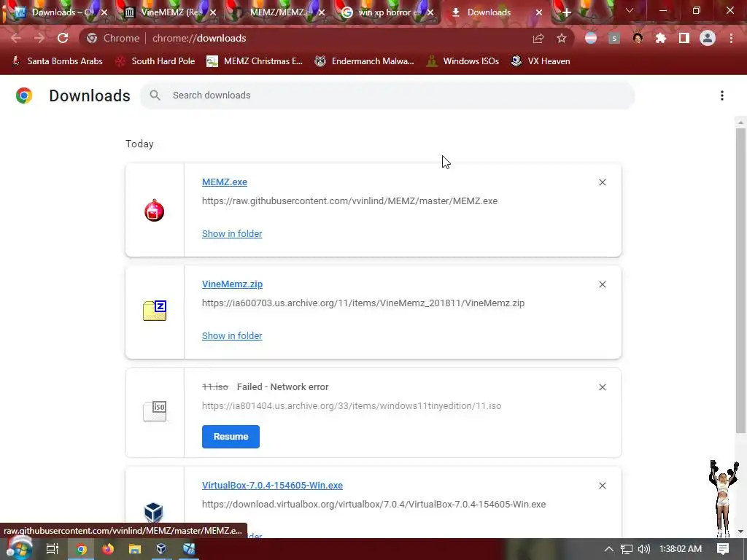Click the 11.iso file icon
The width and height of the screenshot is (747, 560).
coord(155,411)
